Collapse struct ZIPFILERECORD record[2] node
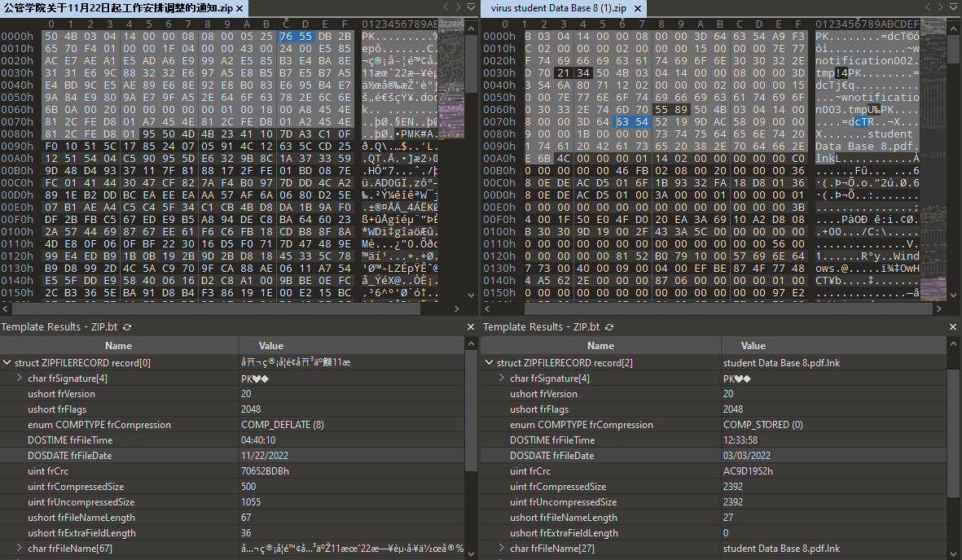Screen dimensions: 962x560 489,363
